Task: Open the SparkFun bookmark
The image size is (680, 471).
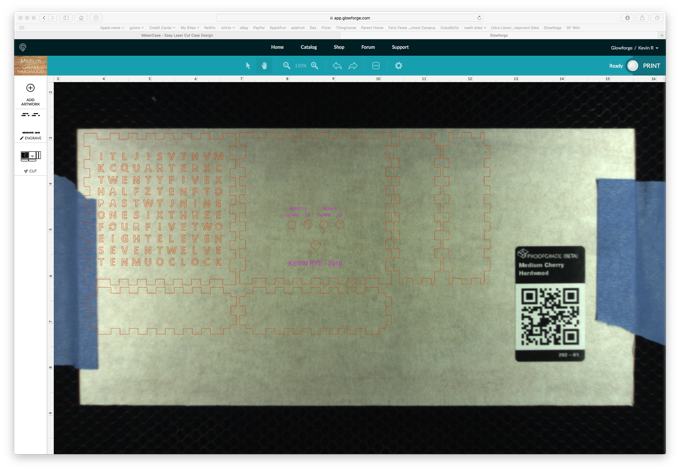Action: 278,27
